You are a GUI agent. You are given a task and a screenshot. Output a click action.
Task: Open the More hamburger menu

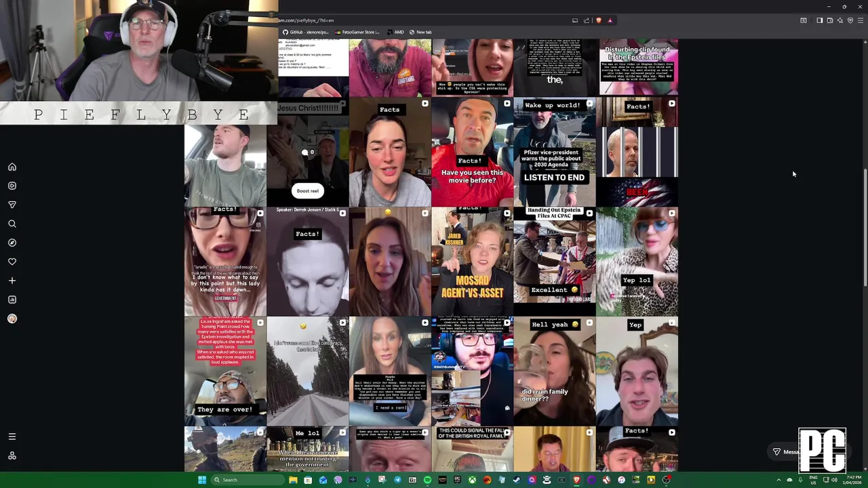12,436
